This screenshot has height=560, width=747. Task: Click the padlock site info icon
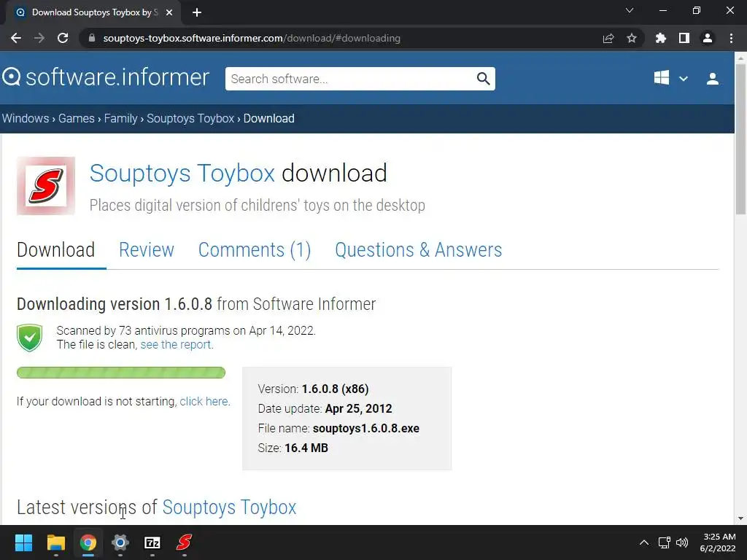point(92,38)
